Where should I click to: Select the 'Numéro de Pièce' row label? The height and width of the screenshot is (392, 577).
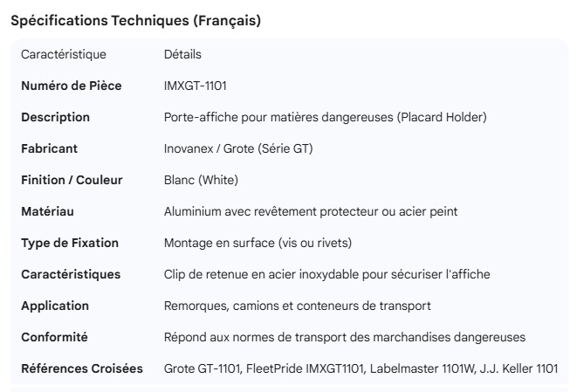[72, 86]
